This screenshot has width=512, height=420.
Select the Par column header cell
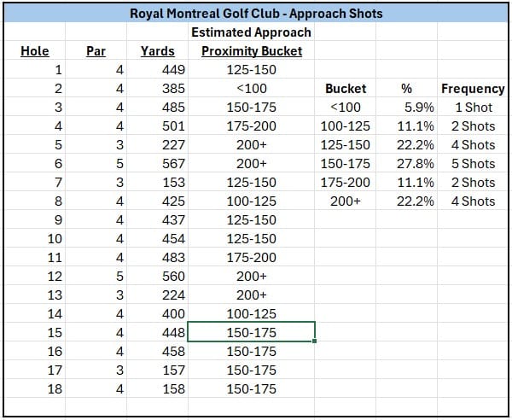[96, 51]
